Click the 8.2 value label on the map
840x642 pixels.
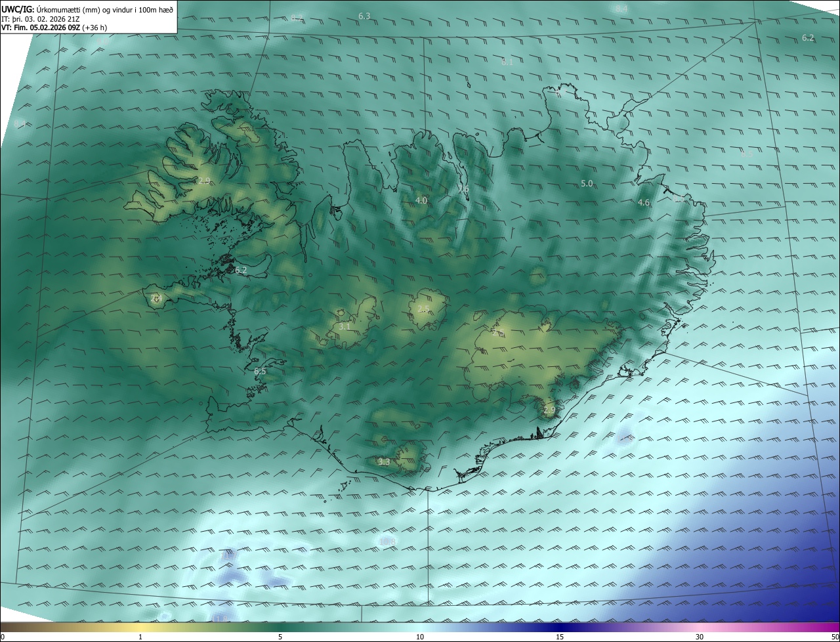[297, 18]
